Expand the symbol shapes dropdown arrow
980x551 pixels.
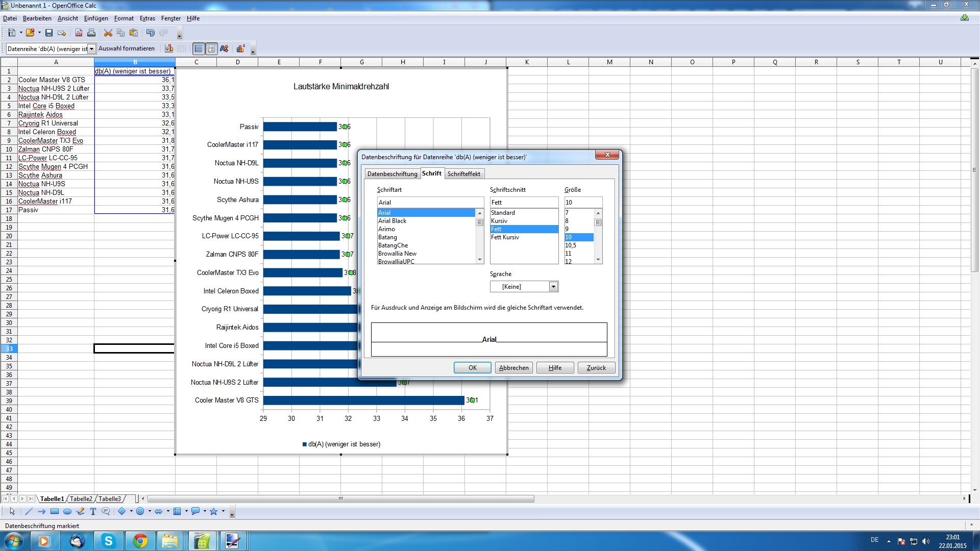[150, 511]
